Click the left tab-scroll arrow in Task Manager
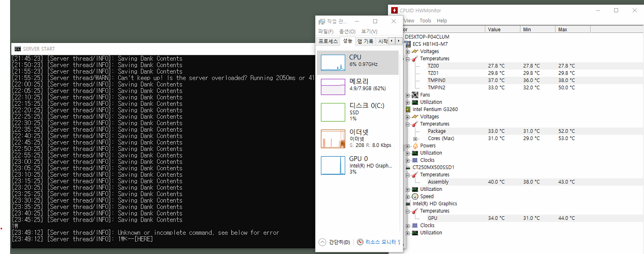The width and height of the screenshot is (644, 254). [x=392, y=41]
